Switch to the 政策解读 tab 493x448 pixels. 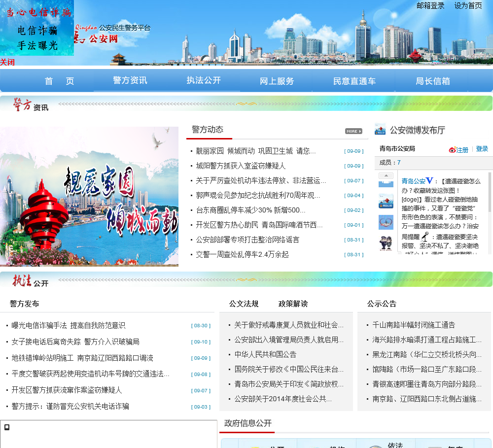pos(293,304)
